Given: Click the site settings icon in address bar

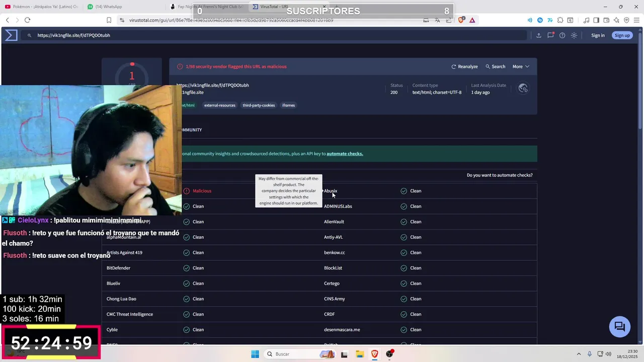Looking at the screenshot, I should [122, 20].
